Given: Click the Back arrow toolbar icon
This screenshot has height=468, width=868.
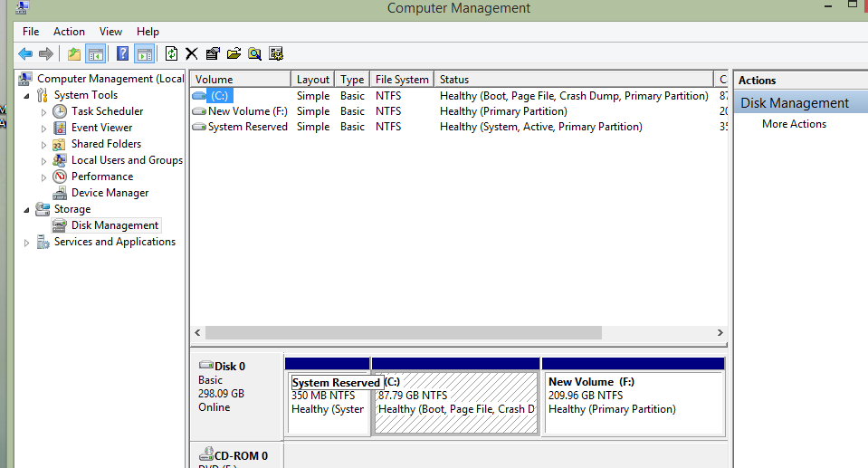Looking at the screenshot, I should pos(25,53).
